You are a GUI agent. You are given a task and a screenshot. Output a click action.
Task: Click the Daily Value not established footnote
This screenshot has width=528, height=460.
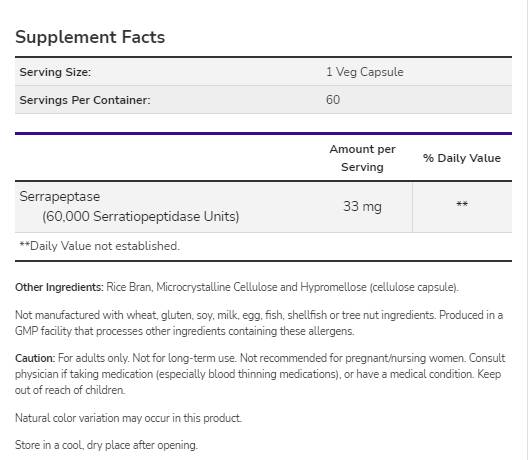[x=99, y=246]
